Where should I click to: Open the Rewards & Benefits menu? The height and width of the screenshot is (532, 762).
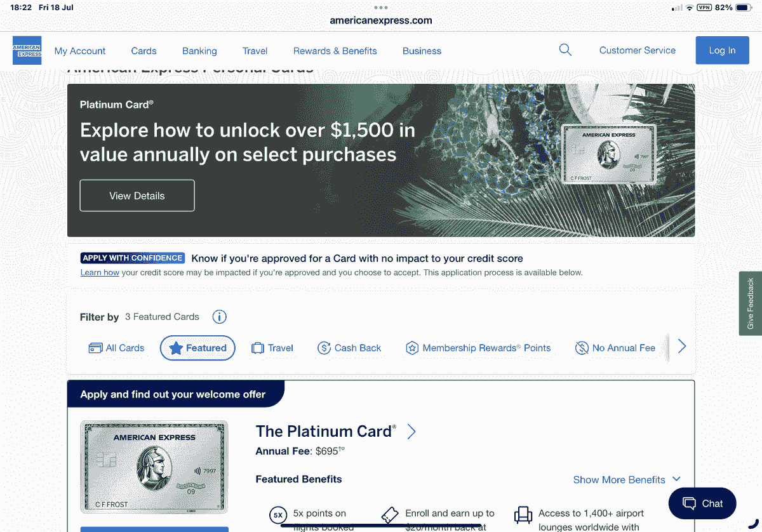(335, 51)
